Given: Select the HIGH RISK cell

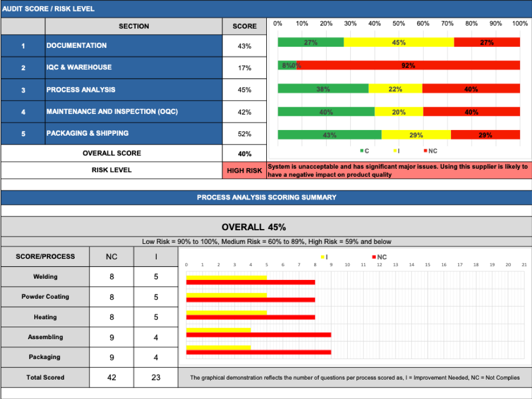Looking at the screenshot, I should pyautogui.click(x=245, y=170).
